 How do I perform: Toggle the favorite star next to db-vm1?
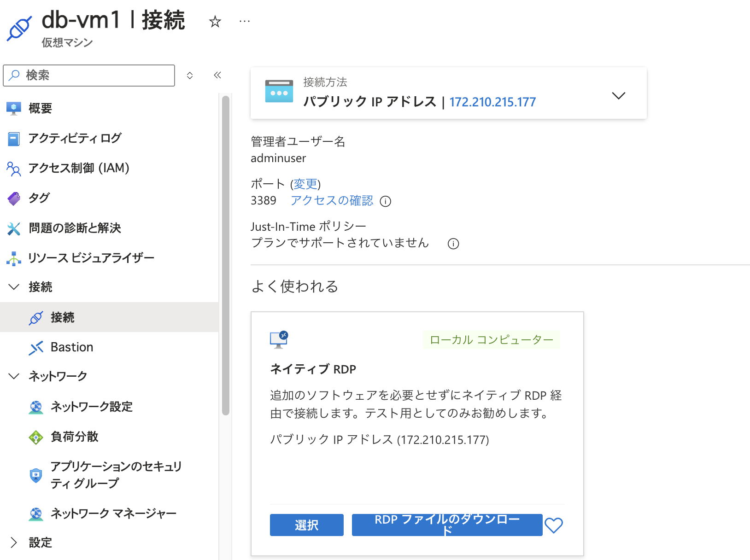[215, 21]
